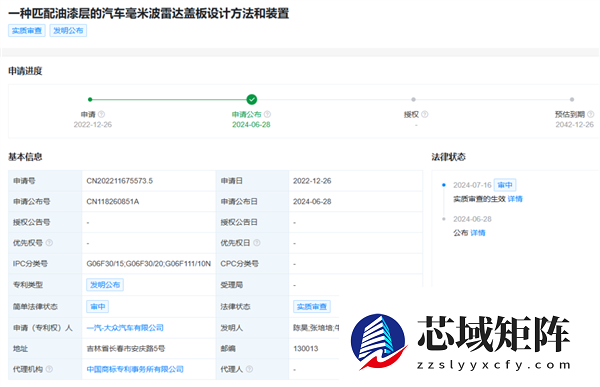Click the help icon next to 预估到期
This screenshot has width=600, height=387.
[x=591, y=114]
